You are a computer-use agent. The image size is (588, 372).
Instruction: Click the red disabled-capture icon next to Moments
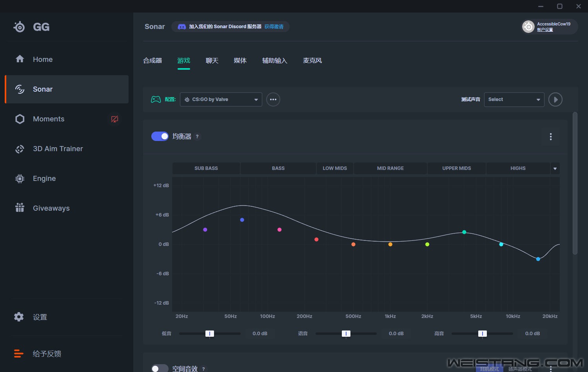pyautogui.click(x=114, y=119)
